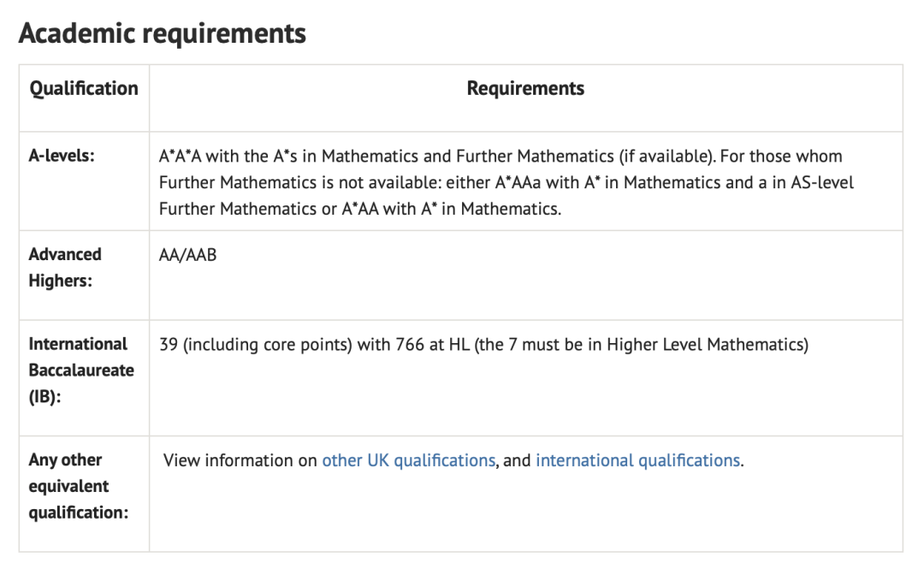Select the Any other equivalent qualification label
This screenshot has width=924, height=569.
pos(78,486)
